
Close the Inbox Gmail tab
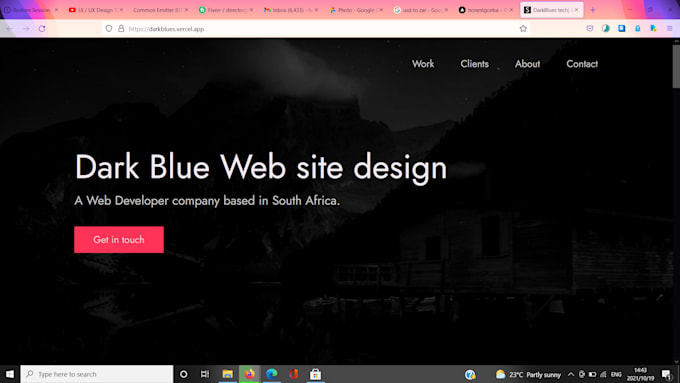(316, 10)
